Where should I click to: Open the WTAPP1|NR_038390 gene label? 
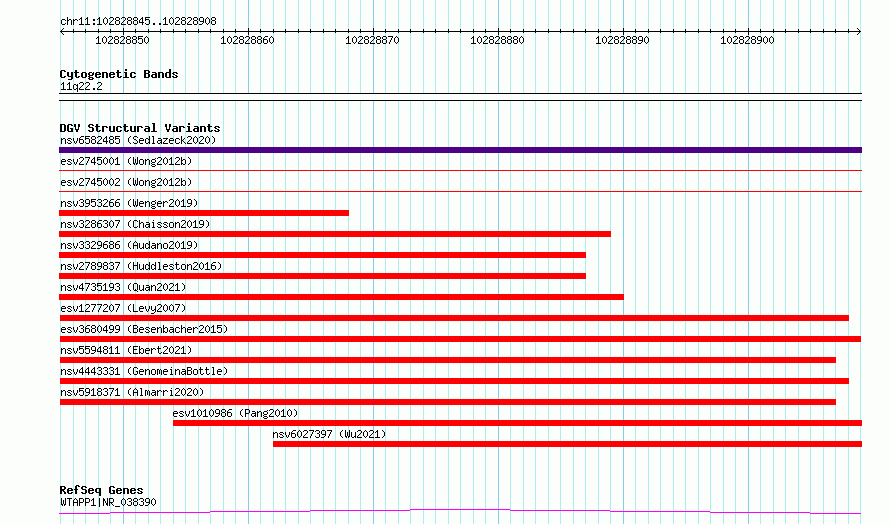pyautogui.click(x=108, y=502)
